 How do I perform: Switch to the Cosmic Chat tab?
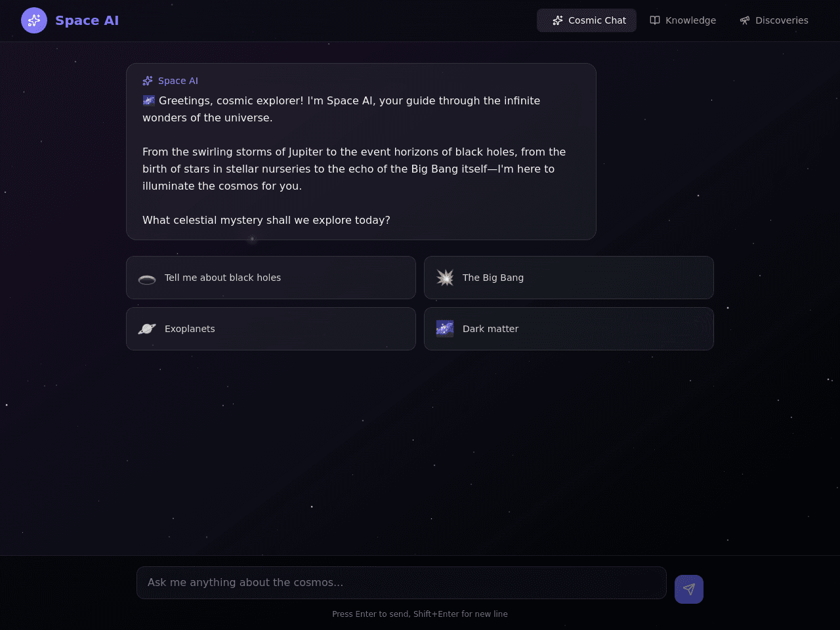tap(587, 20)
